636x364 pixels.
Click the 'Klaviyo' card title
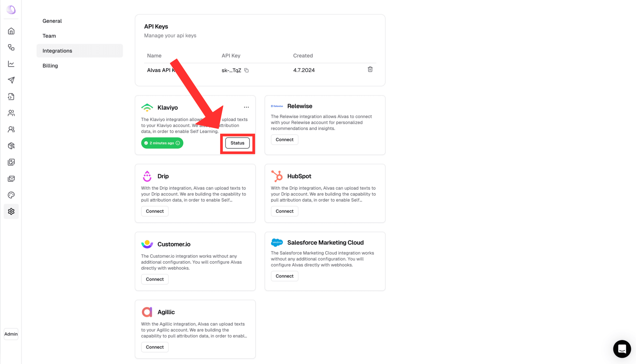(x=168, y=107)
